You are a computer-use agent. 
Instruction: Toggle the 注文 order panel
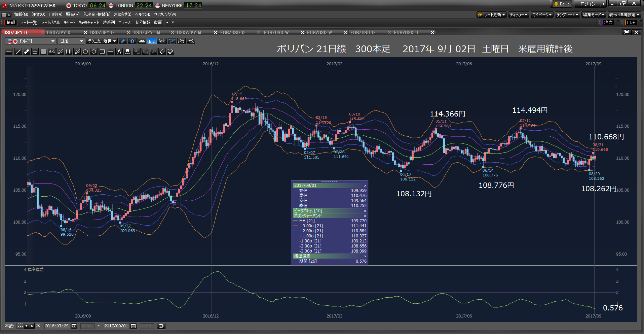(608, 23)
